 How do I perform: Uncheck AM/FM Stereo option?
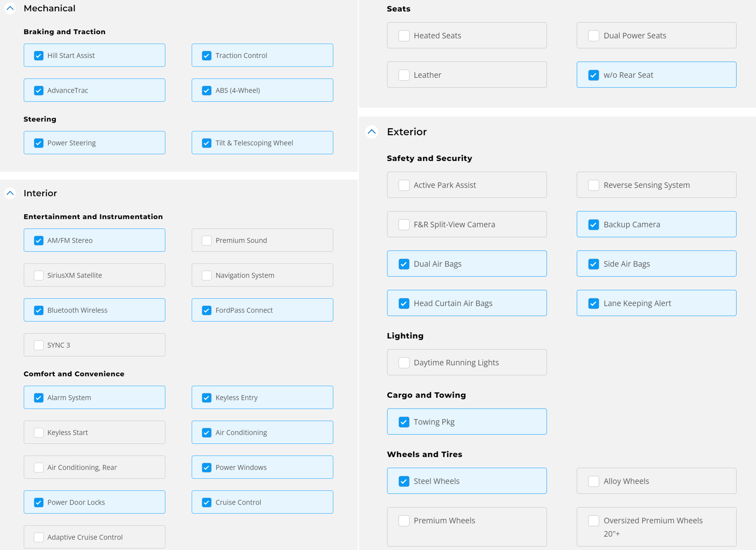[x=39, y=241]
